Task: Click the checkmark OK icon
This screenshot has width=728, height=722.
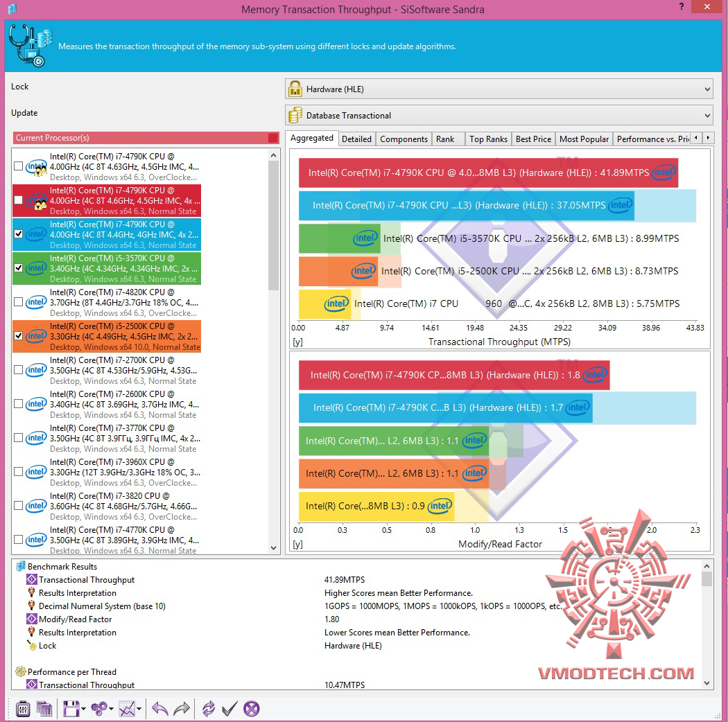Action: click(229, 709)
